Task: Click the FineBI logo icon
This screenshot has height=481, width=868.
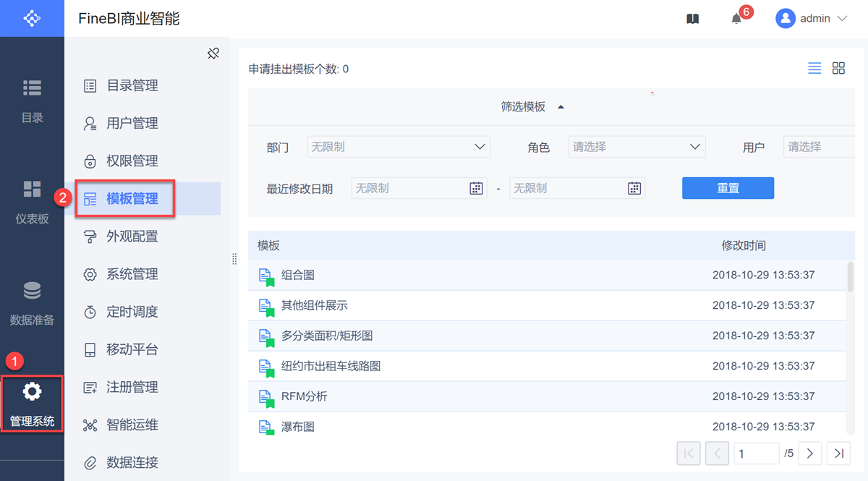Action: point(32,18)
